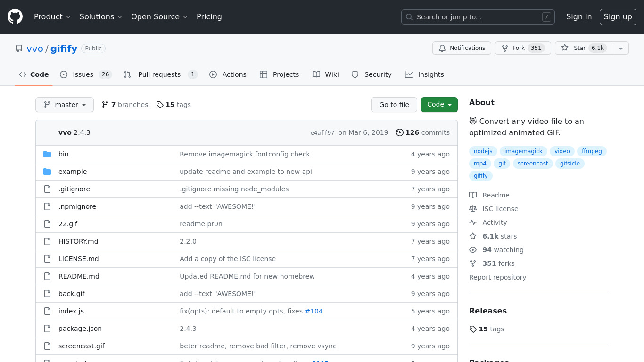Click the file icon for LICENSE.md
Image resolution: width=644 pixels, height=362 pixels.
[x=47, y=259]
